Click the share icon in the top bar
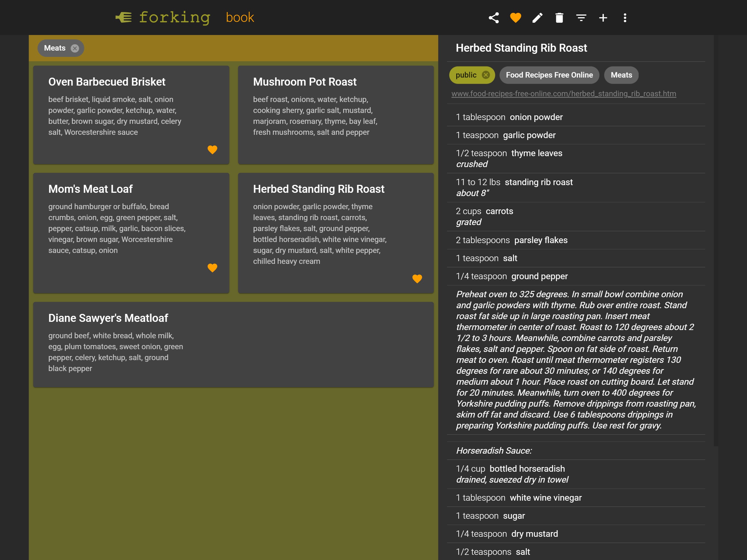Screen dimensions: 747x560 pyautogui.click(x=494, y=17)
